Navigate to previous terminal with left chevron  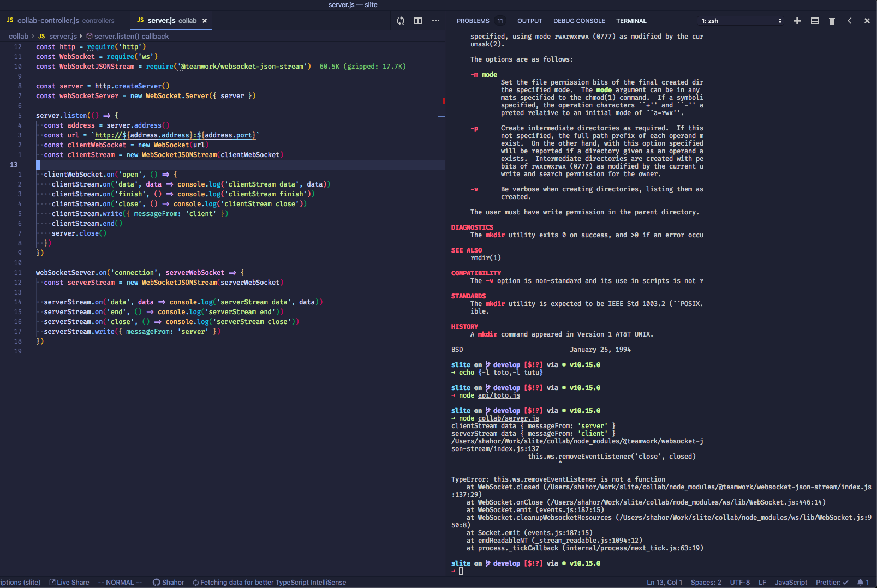coord(849,20)
